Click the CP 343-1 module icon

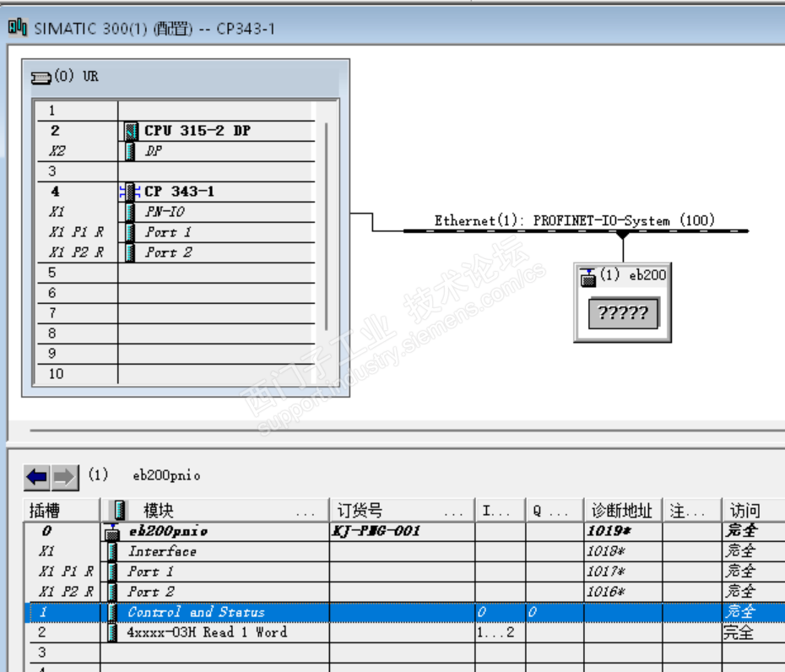130,192
